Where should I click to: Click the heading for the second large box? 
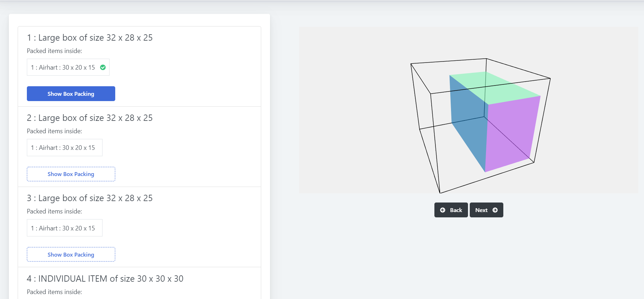90,118
